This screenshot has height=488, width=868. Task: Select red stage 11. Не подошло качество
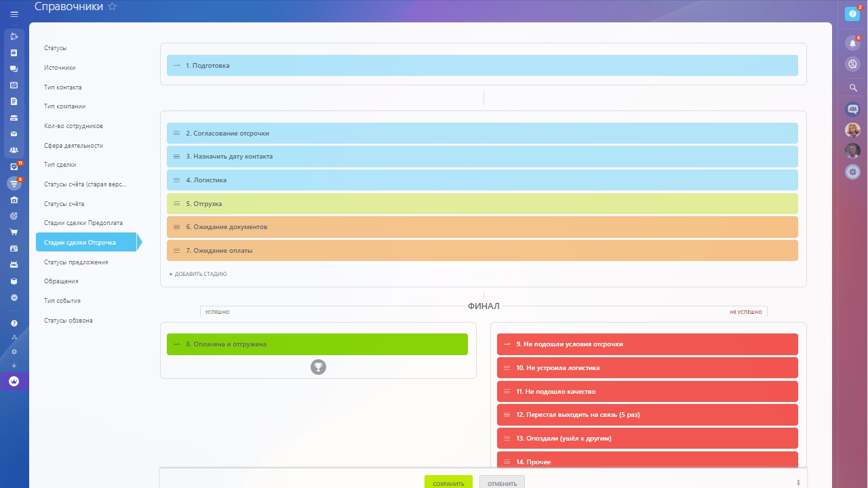pyautogui.click(x=647, y=392)
